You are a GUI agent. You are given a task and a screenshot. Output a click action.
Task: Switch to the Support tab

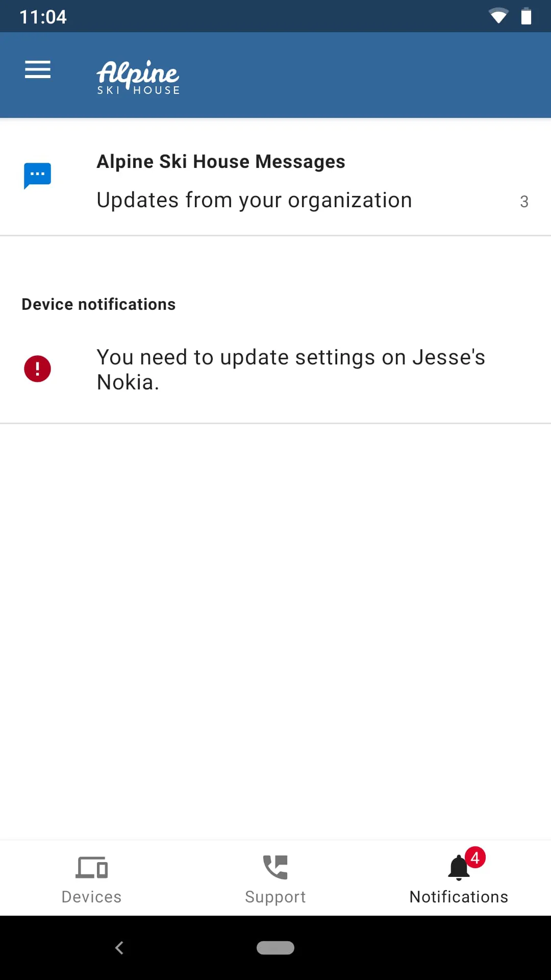coord(275,878)
